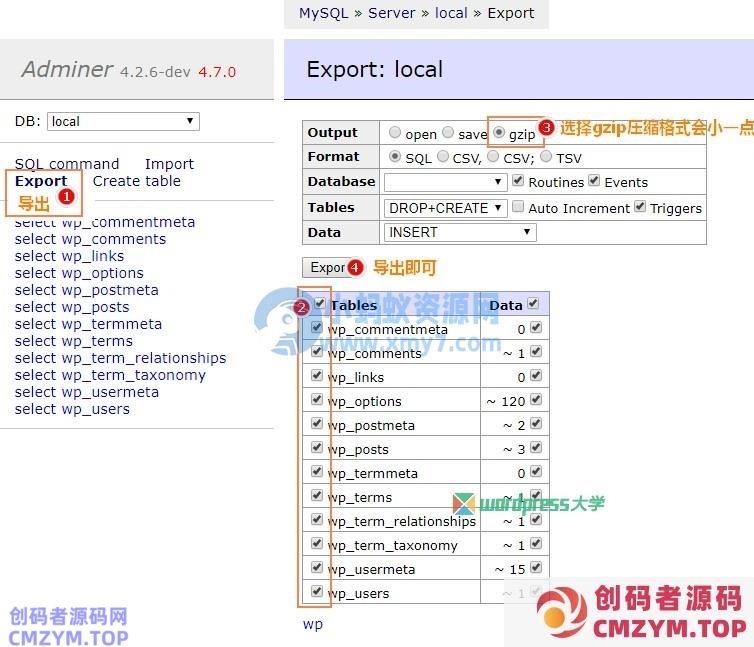
Task: Toggle the Triggers checkbox
Action: point(639,207)
